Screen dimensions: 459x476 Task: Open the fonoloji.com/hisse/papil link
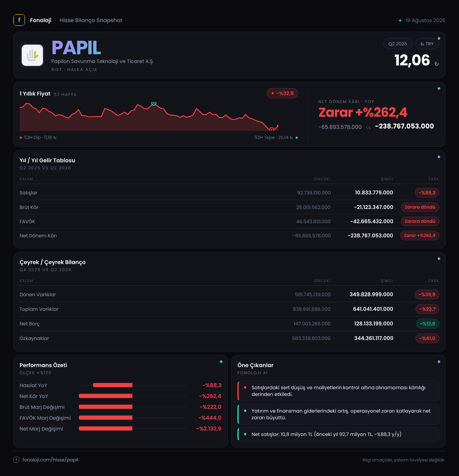50,460
